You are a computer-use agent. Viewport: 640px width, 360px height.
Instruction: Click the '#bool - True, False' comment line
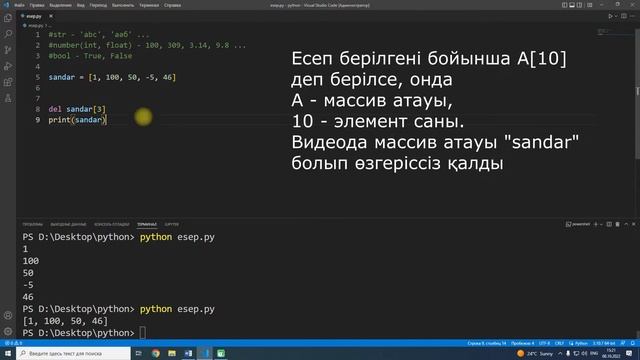[x=90, y=56]
